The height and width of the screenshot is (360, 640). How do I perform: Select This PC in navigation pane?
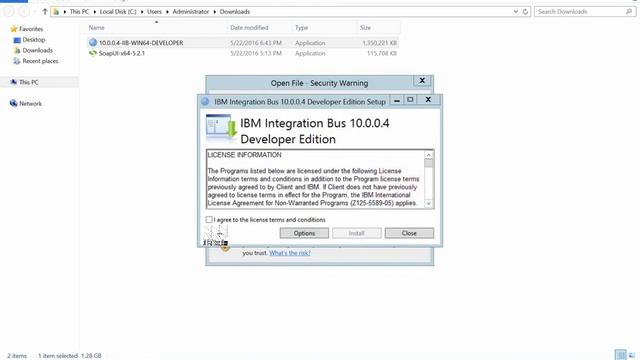click(x=29, y=82)
